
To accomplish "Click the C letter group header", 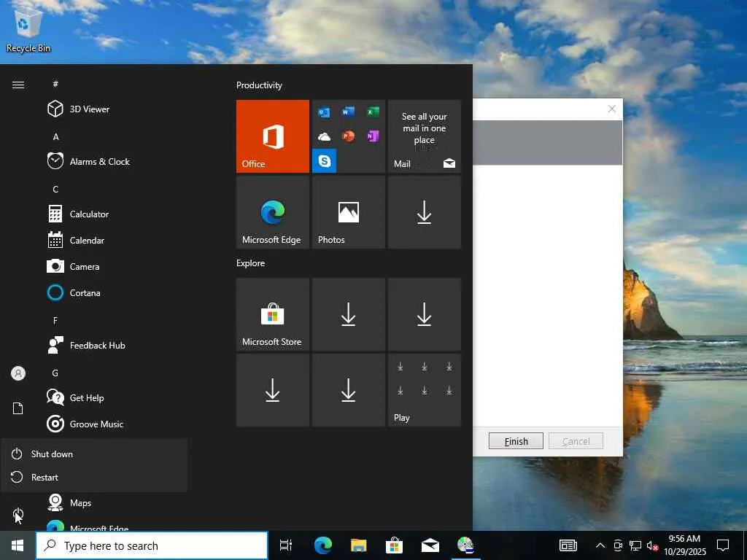I will [55, 189].
